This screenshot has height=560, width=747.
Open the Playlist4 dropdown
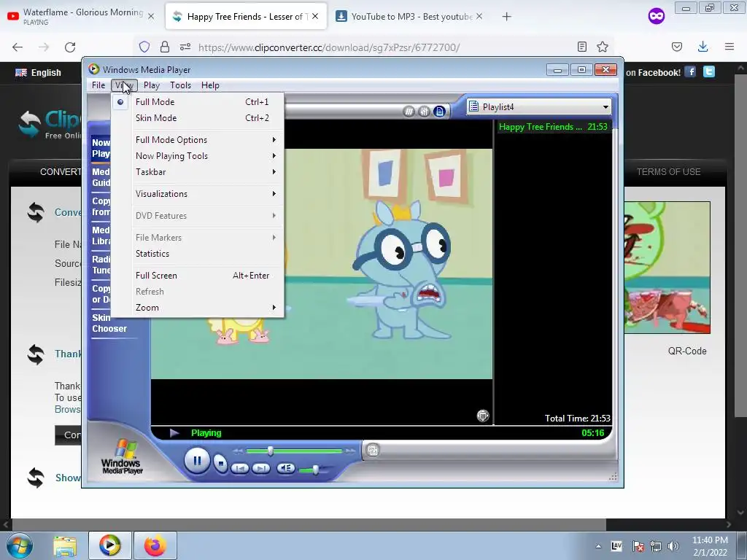click(x=539, y=106)
